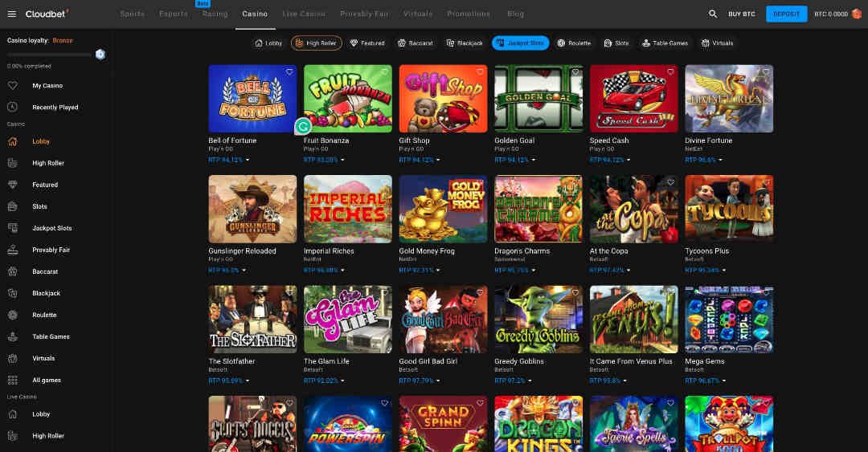Viewport: 868px width, 452px height.
Task: Open It Came From Venus Plus thumbnail
Action: [634, 320]
